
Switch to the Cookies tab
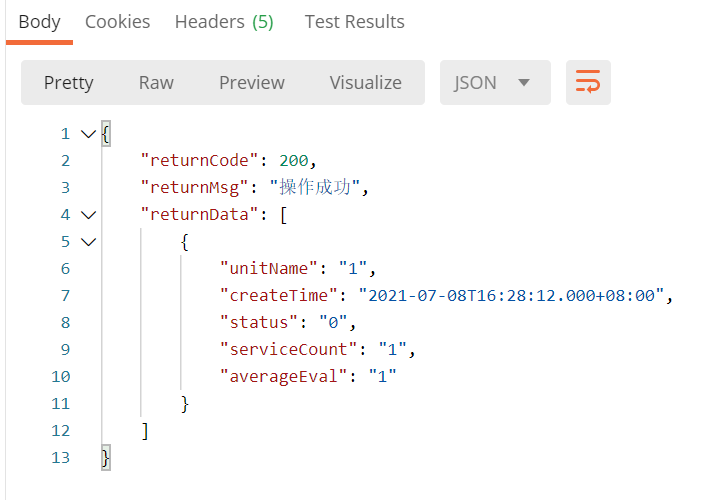[118, 22]
